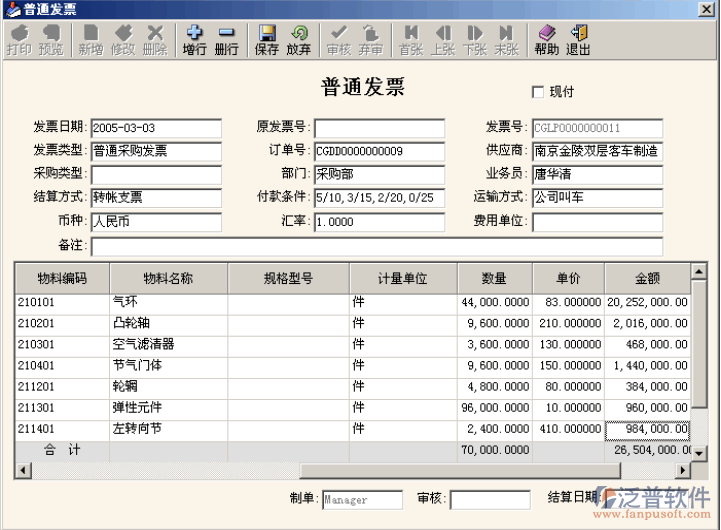This screenshot has width=721, height=530.
Task: Click the 审核 (audit) toolbar icon
Action: (x=339, y=40)
